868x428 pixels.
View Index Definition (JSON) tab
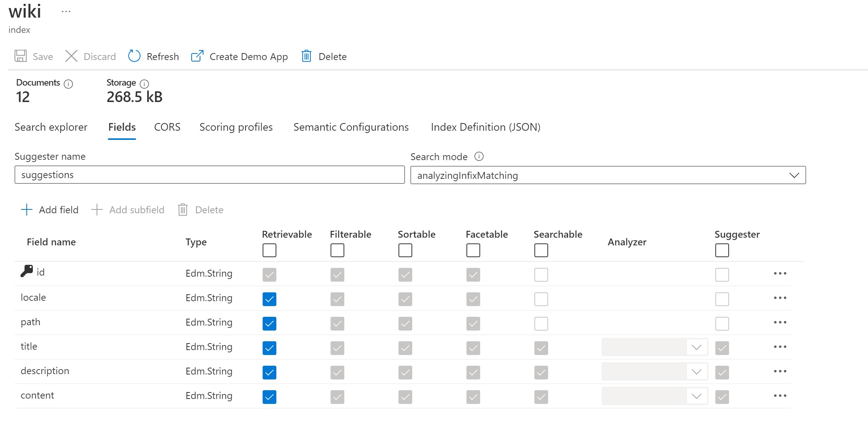coord(486,127)
